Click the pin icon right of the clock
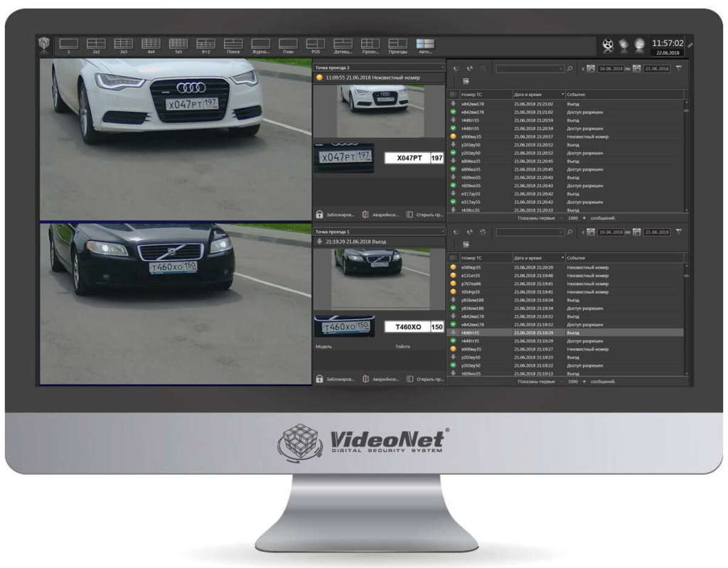 [x=690, y=45]
